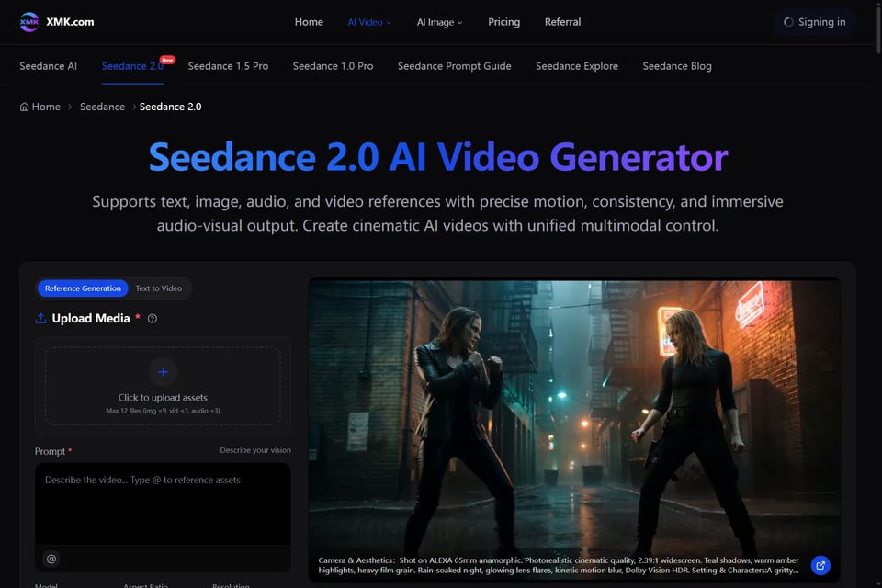Click the plus icon to upload assets
Viewport: 882px width, 588px height.
tap(164, 372)
